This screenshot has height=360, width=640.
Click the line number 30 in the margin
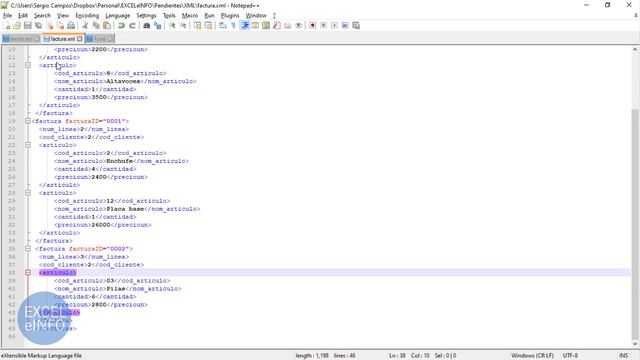click(x=11, y=209)
